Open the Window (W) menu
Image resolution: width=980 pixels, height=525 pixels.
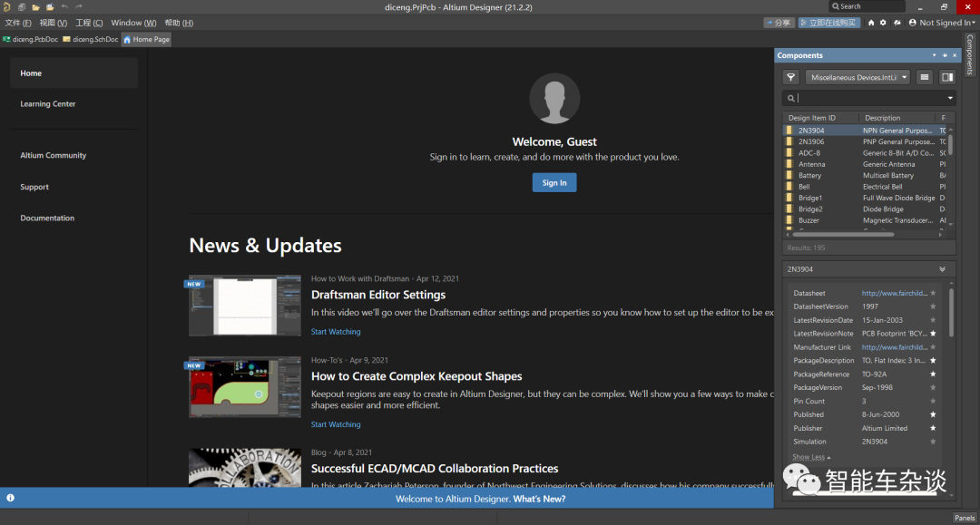pos(133,23)
